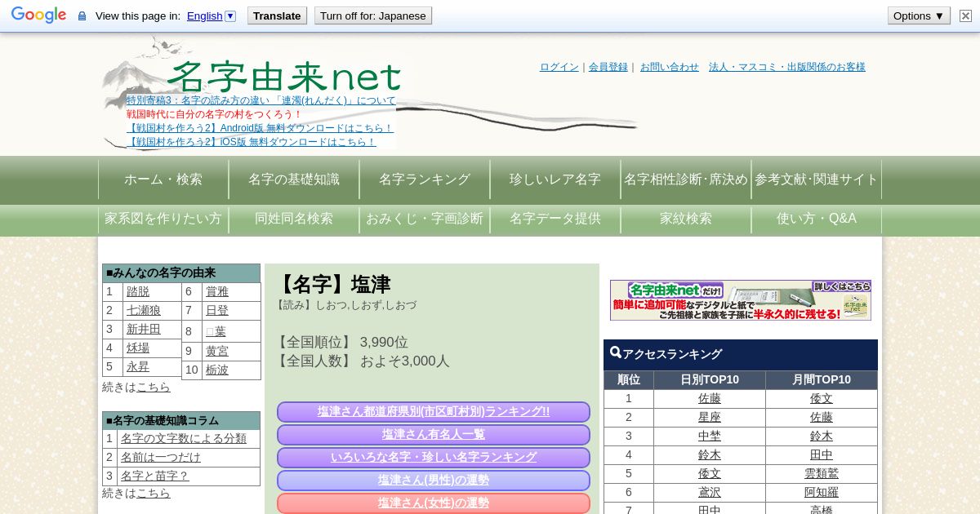The height and width of the screenshot is (514, 980).
Task: Open 七瀬狼 in the name origin list
Action: [x=144, y=310]
